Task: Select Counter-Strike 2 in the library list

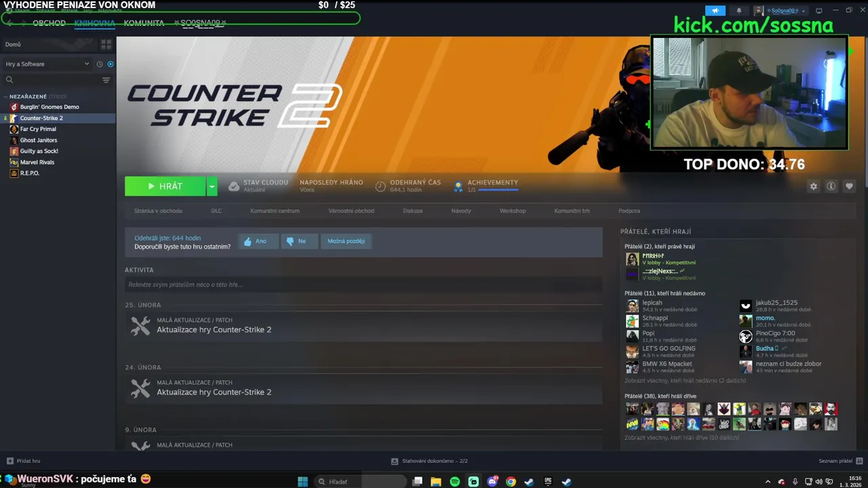Action: [x=58, y=118]
